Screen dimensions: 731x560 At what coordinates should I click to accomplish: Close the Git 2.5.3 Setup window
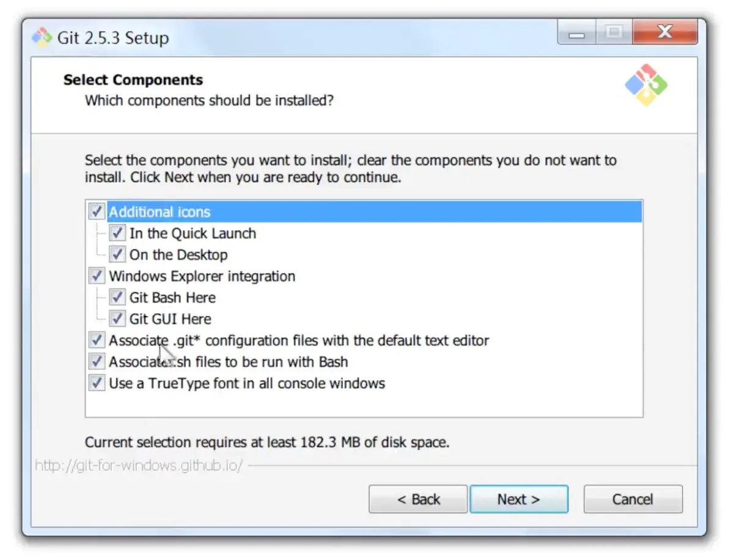[x=664, y=32]
